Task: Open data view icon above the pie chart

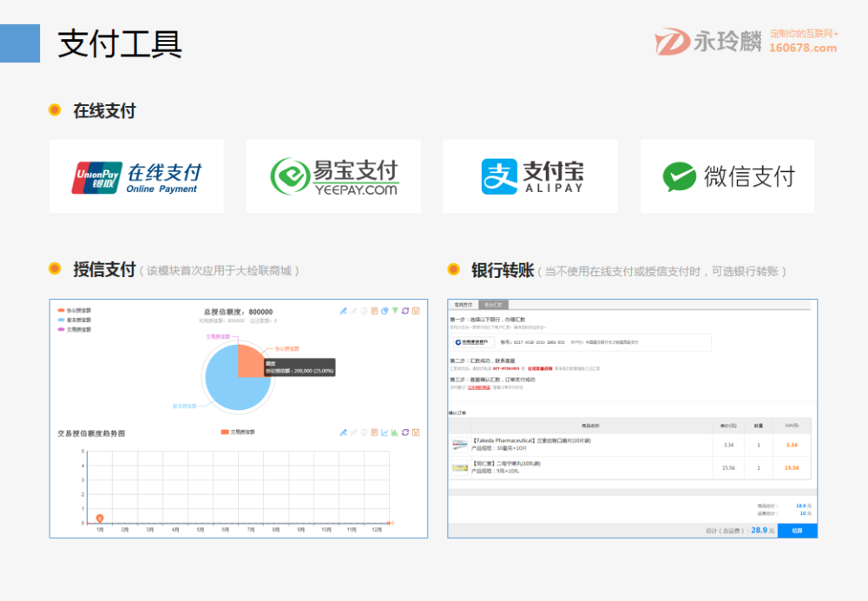Action: pyautogui.click(x=374, y=311)
